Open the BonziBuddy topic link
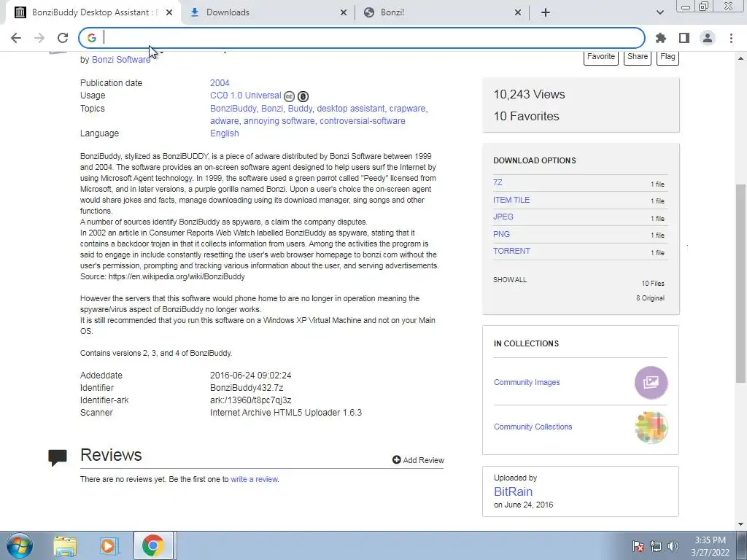This screenshot has height=560, width=747. [233, 109]
